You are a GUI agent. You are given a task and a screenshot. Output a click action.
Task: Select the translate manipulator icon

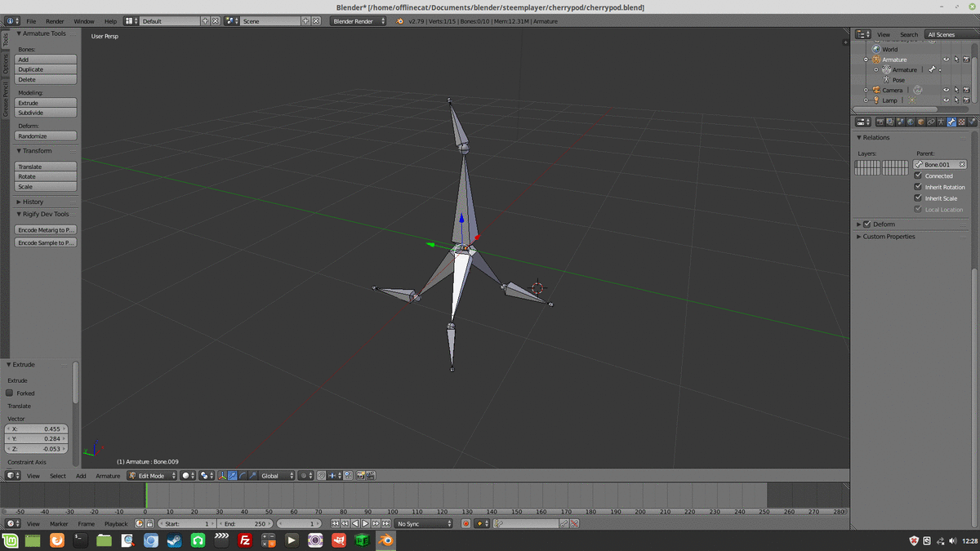tap(232, 475)
